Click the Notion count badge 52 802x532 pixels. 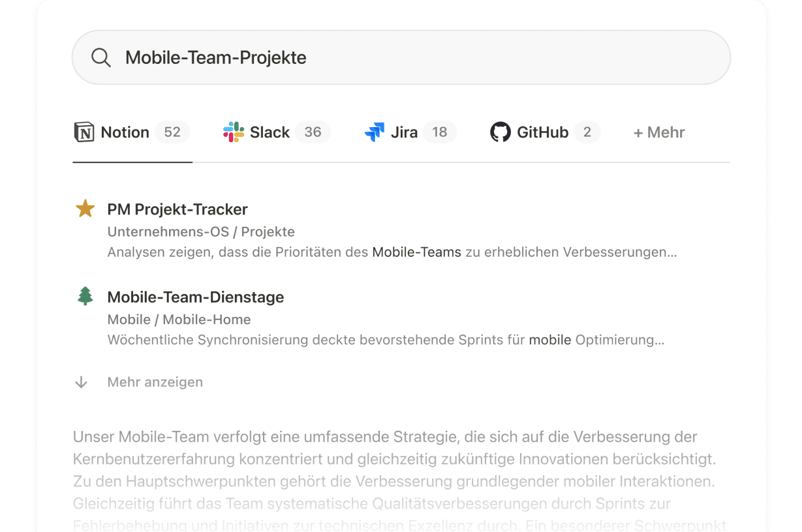[172, 132]
